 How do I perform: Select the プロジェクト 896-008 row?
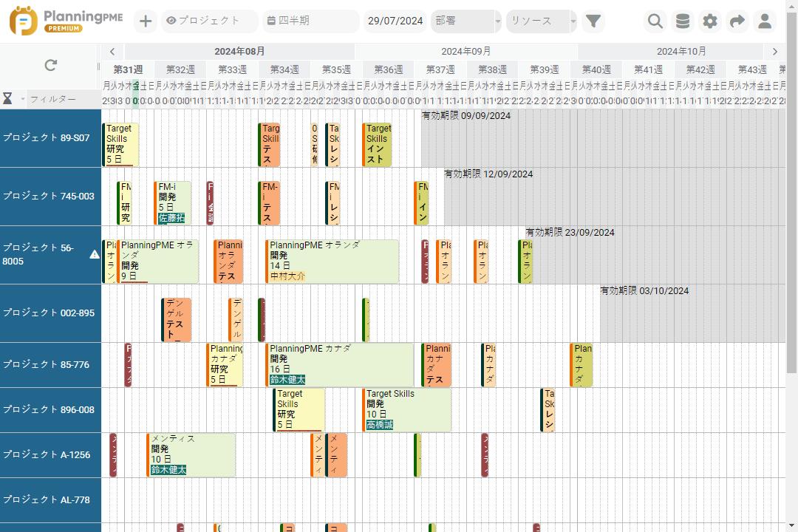point(49,410)
